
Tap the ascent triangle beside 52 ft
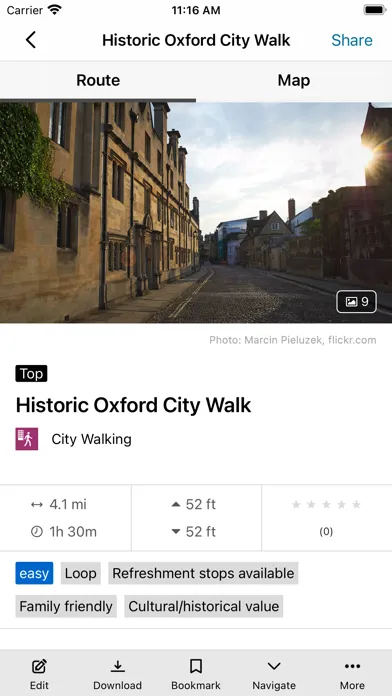pos(176,504)
